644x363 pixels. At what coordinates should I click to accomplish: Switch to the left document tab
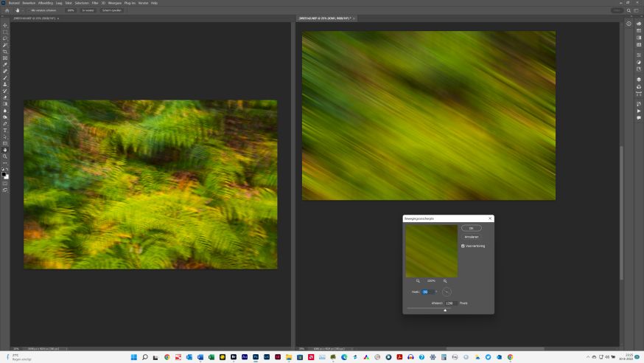click(35, 18)
